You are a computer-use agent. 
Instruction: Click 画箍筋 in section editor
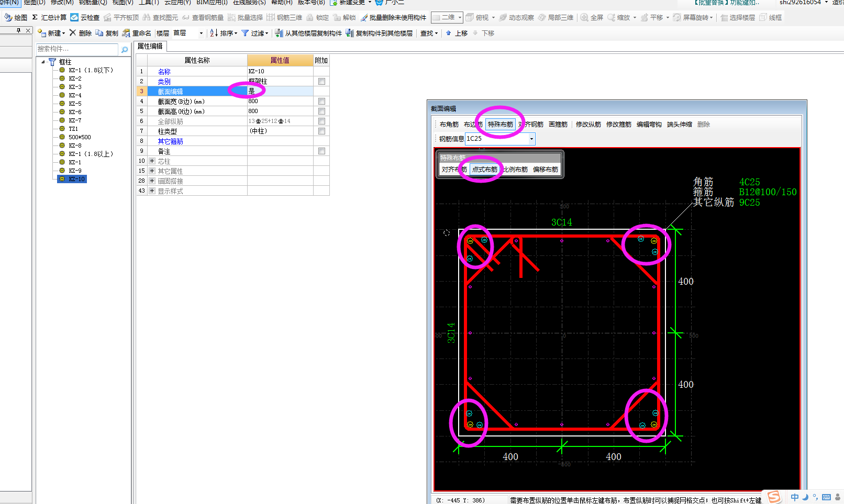click(x=558, y=125)
